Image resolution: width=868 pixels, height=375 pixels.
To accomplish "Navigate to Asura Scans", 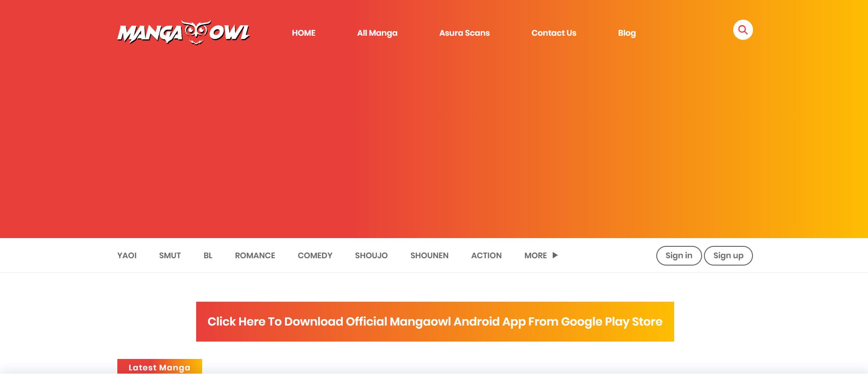I will pyautogui.click(x=464, y=33).
